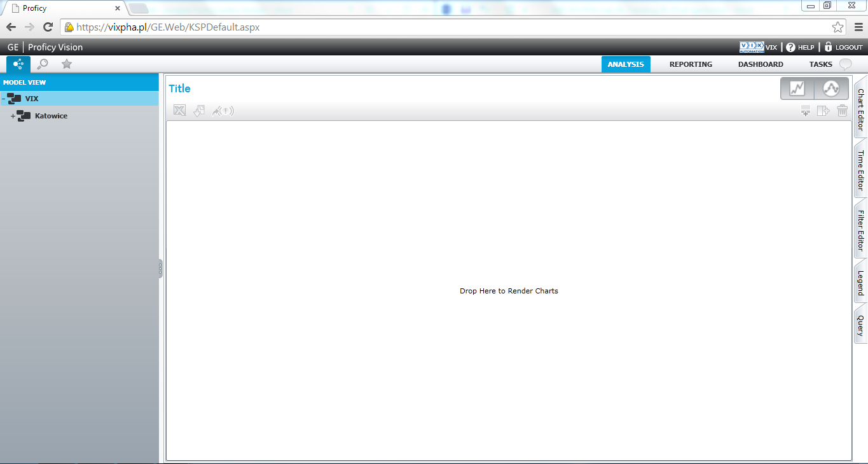The image size is (868, 464).
Task: Switch to the TASKS tab
Action: click(820, 64)
